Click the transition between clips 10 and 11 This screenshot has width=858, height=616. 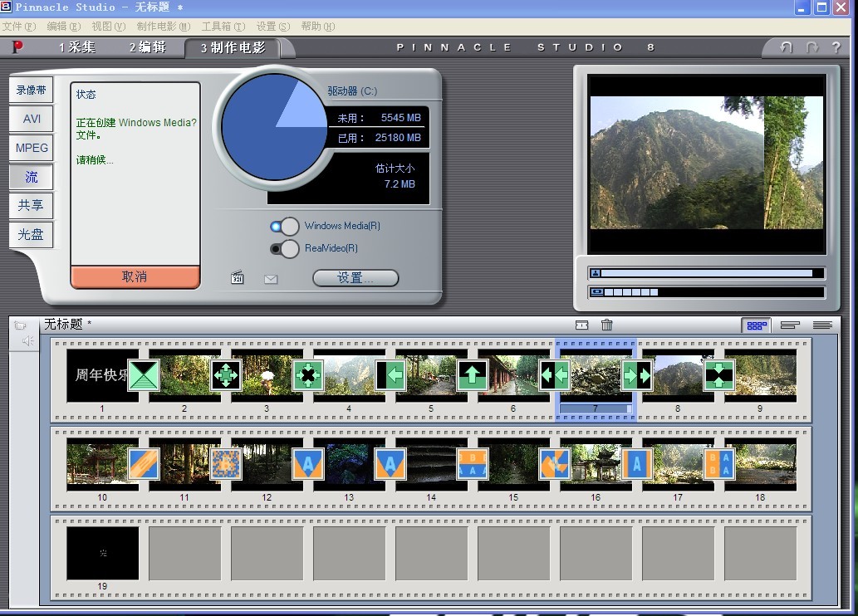(144, 464)
